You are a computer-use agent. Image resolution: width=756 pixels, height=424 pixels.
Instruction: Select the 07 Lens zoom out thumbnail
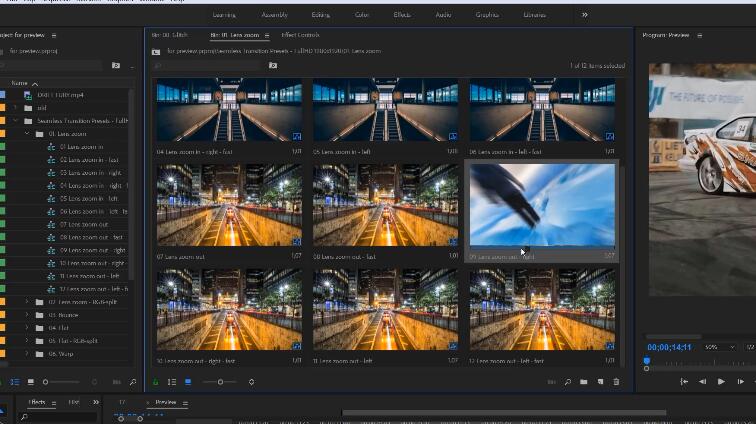[229, 205]
